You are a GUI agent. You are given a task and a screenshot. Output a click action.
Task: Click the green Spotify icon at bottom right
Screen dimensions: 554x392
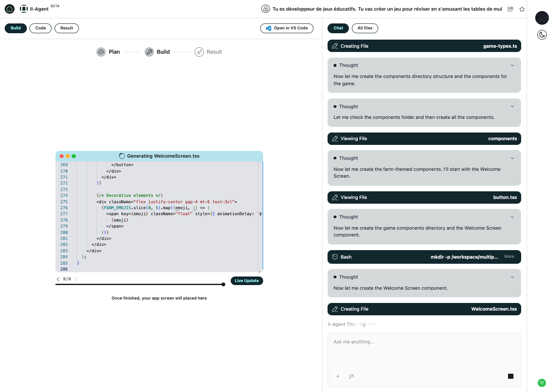[x=542, y=383]
